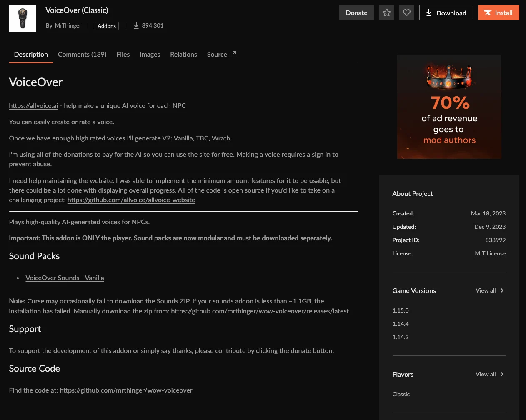Select the Description tab
Image resolution: width=526 pixels, height=420 pixels.
[x=31, y=55]
